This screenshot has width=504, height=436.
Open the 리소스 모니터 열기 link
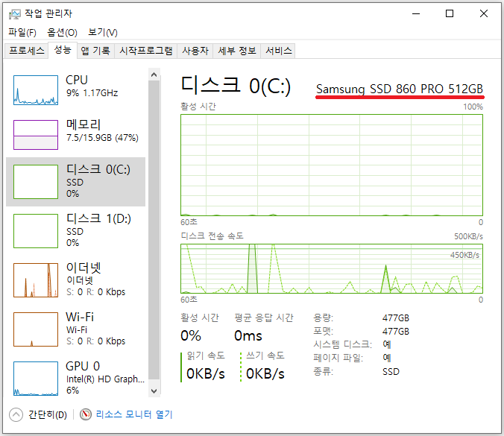[x=134, y=414]
